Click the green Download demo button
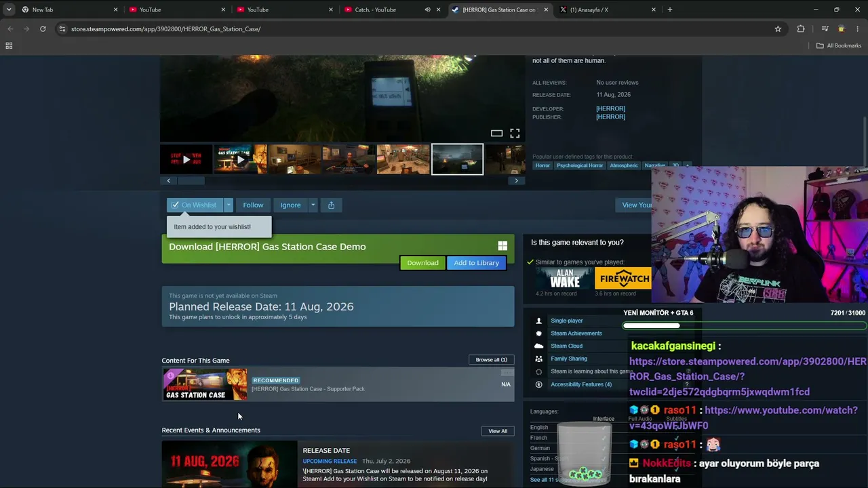 coord(422,263)
